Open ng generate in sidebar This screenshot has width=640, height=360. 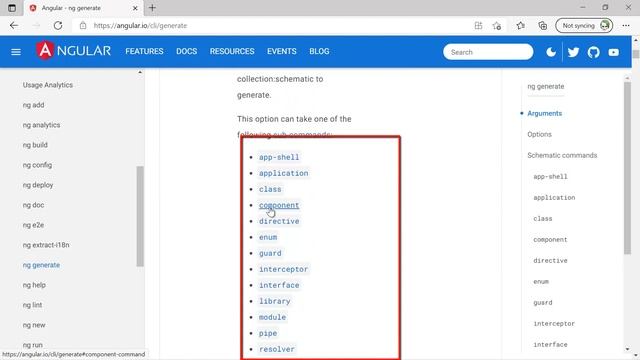[41, 265]
